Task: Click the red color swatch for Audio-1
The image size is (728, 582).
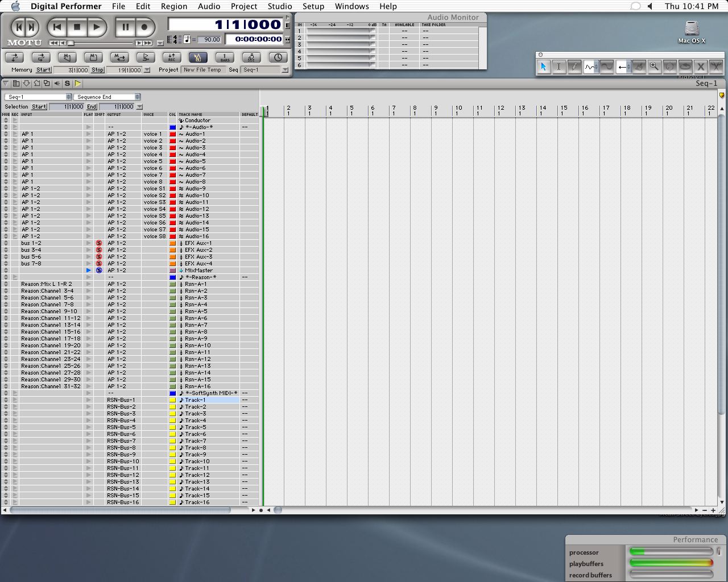Action: (x=172, y=134)
